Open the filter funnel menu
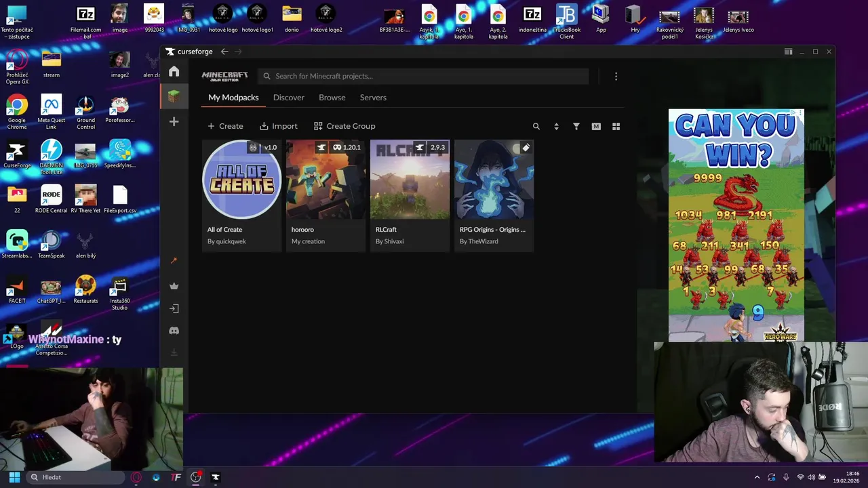Screen dimensions: 868x488 (x=576, y=126)
